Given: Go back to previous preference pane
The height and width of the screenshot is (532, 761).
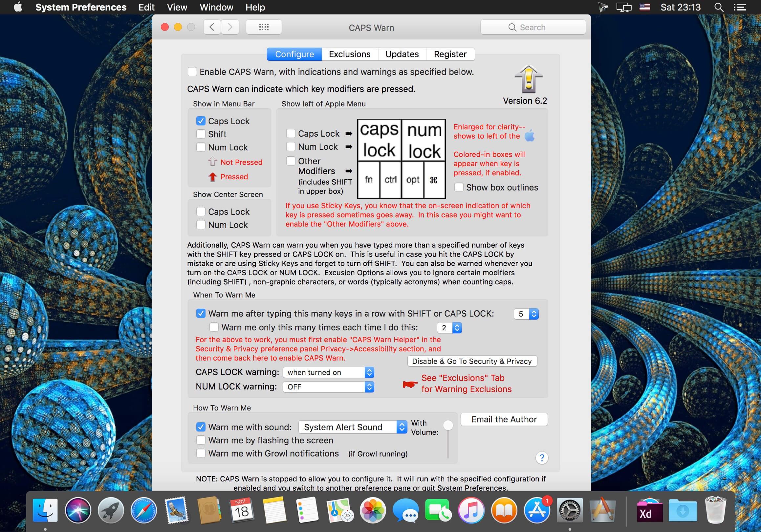Looking at the screenshot, I should click(212, 27).
